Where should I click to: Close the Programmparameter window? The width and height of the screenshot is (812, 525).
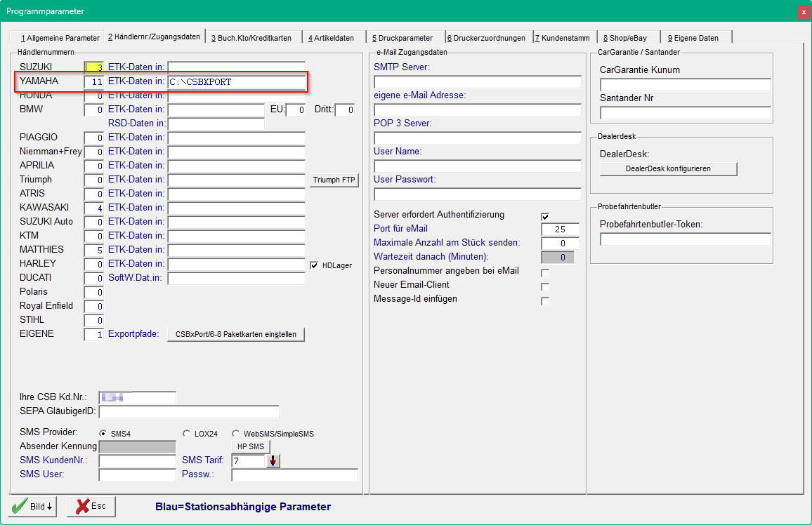click(x=804, y=11)
